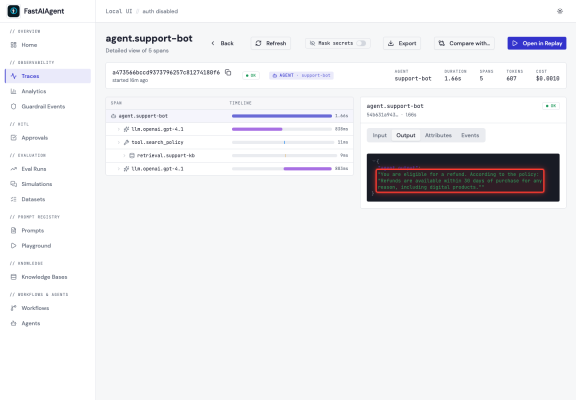Click the theme toggle icon in top-right corner
The height and width of the screenshot is (400, 576).
[x=559, y=11]
